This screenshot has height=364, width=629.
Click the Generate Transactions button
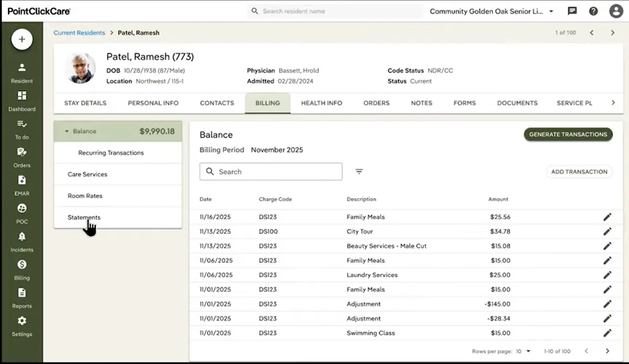(x=568, y=134)
